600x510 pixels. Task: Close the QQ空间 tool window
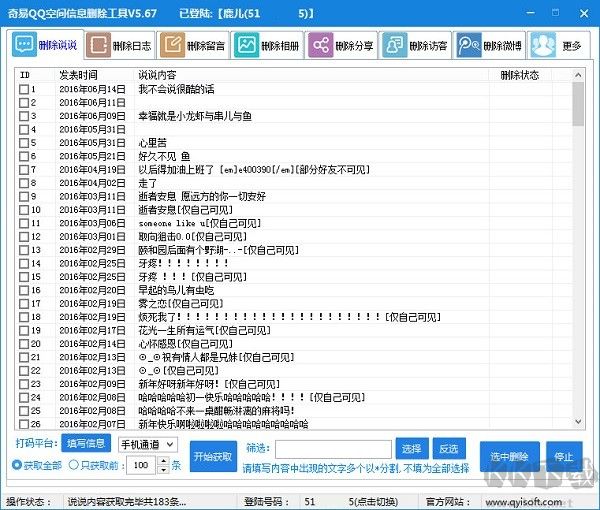pos(584,13)
